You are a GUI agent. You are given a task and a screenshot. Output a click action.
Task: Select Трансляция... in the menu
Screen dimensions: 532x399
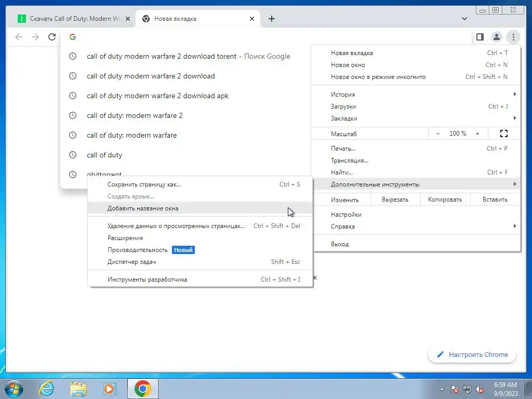(x=416, y=160)
